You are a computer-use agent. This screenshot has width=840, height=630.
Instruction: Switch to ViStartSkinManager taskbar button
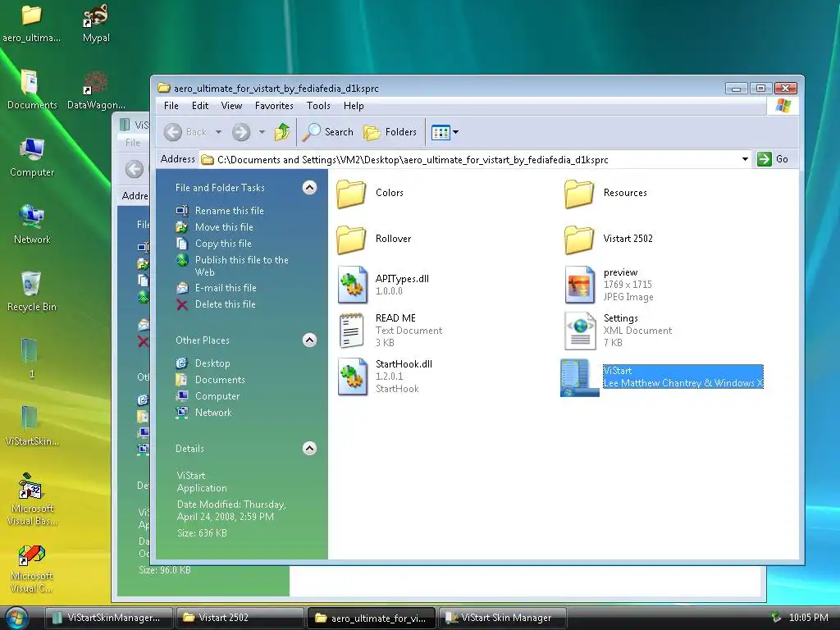click(109, 618)
